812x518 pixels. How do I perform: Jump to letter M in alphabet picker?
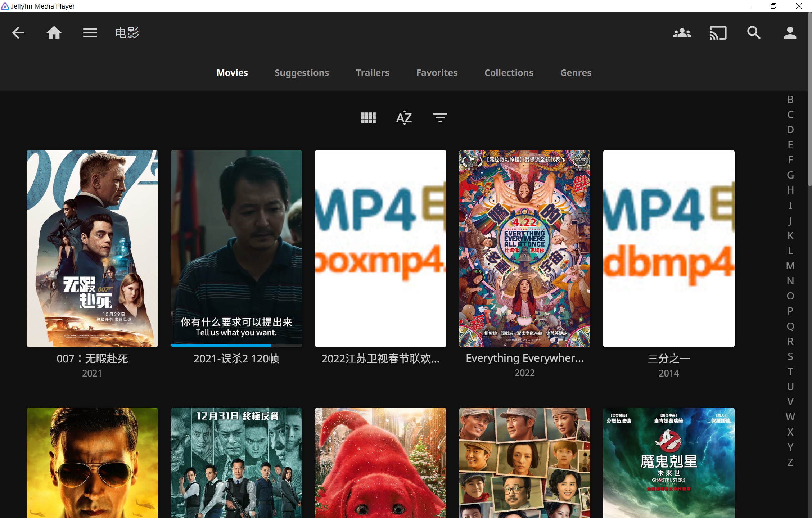pyautogui.click(x=790, y=266)
